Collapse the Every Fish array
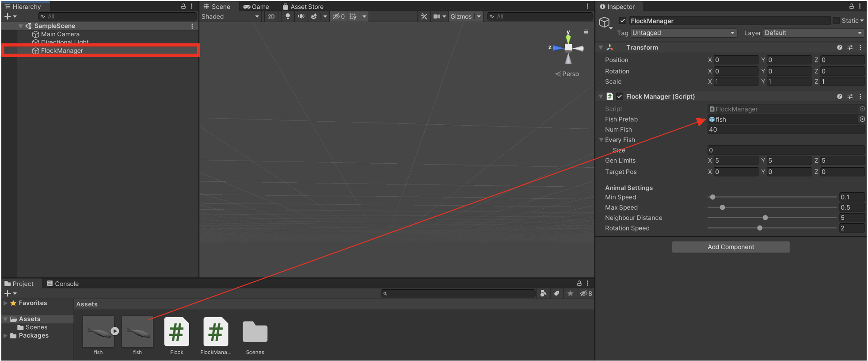The height and width of the screenshot is (361, 868). 601,140
